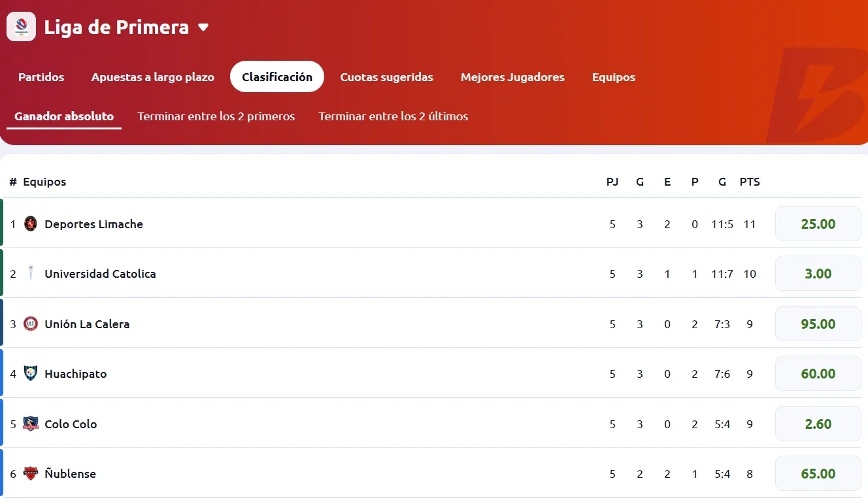Viewport: 868px width, 504px height.
Task: Open the Partidos tab
Action: pyautogui.click(x=41, y=77)
